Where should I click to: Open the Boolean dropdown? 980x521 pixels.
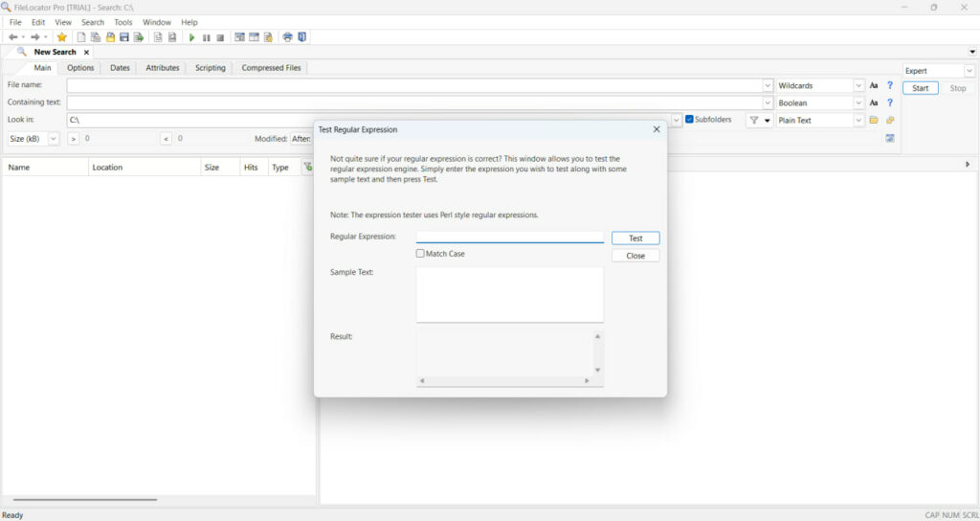tap(858, 103)
